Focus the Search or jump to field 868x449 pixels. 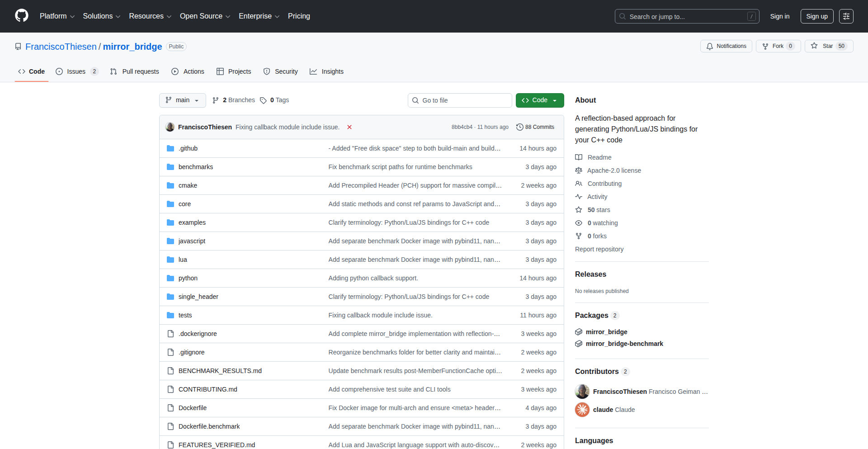pyautogui.click(x=687, y=16)
